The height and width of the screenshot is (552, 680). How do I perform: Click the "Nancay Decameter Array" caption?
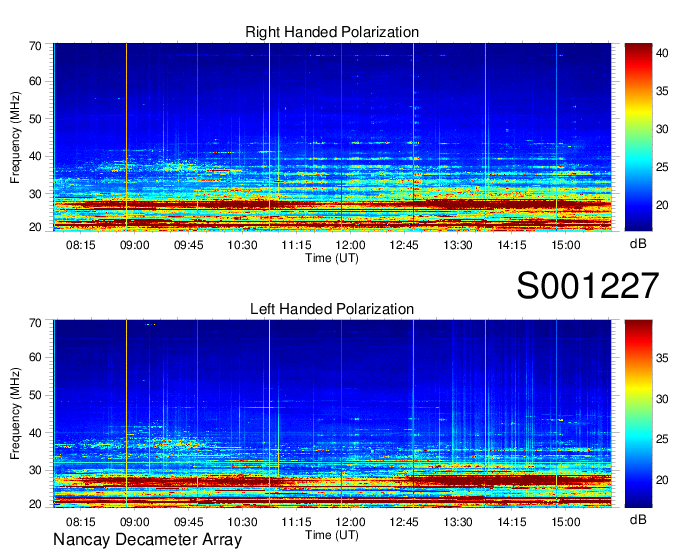[x=147, y=540]
